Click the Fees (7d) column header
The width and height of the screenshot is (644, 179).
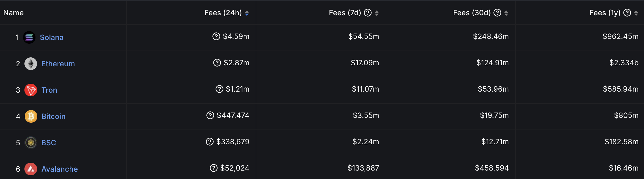(x=345, y=12)
